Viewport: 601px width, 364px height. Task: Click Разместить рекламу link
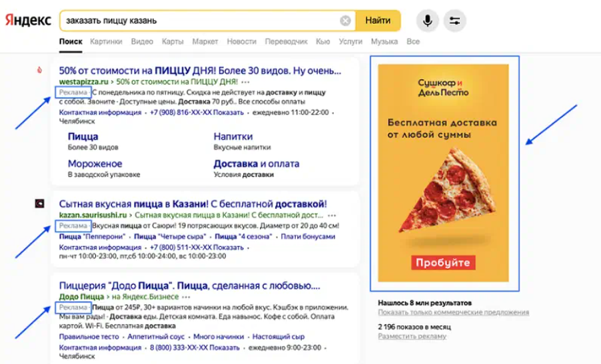412,337
